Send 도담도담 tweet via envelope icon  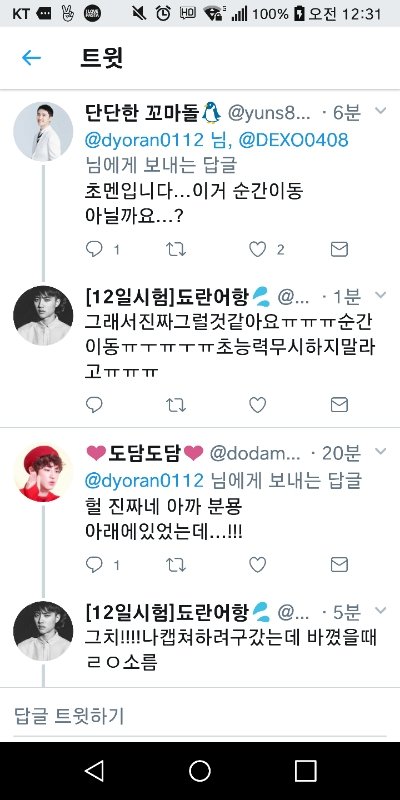[x=339, y=564]
